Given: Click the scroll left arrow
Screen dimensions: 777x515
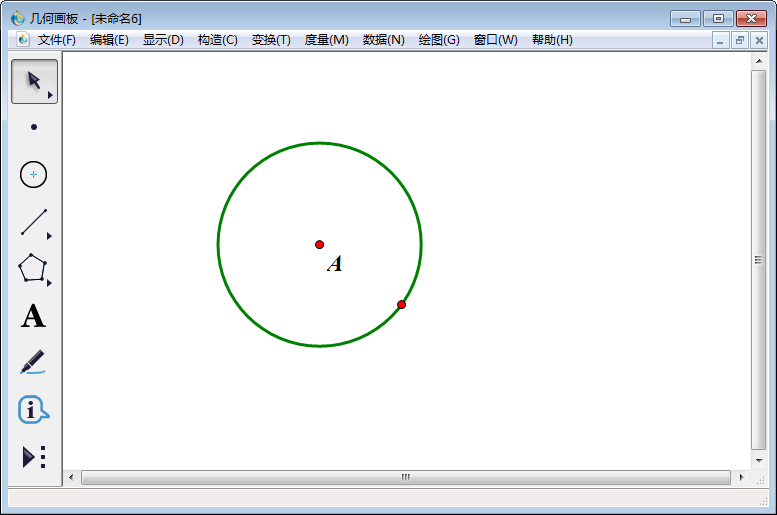Looking at the screenshot, I should pyautogui.click(x=71, y=477).
